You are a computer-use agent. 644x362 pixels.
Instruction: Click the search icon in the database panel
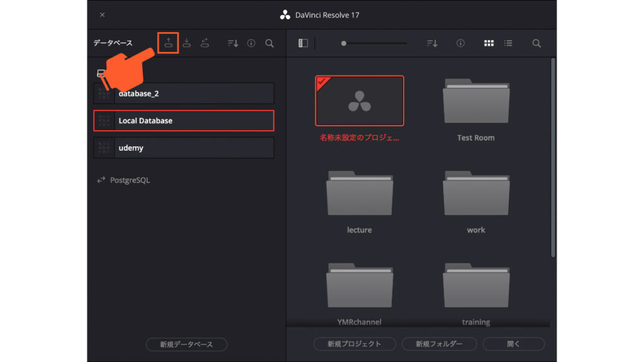(269, 43)
